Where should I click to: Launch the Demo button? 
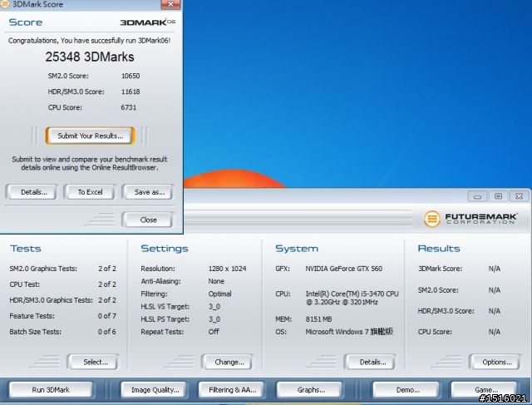(406, 390)
